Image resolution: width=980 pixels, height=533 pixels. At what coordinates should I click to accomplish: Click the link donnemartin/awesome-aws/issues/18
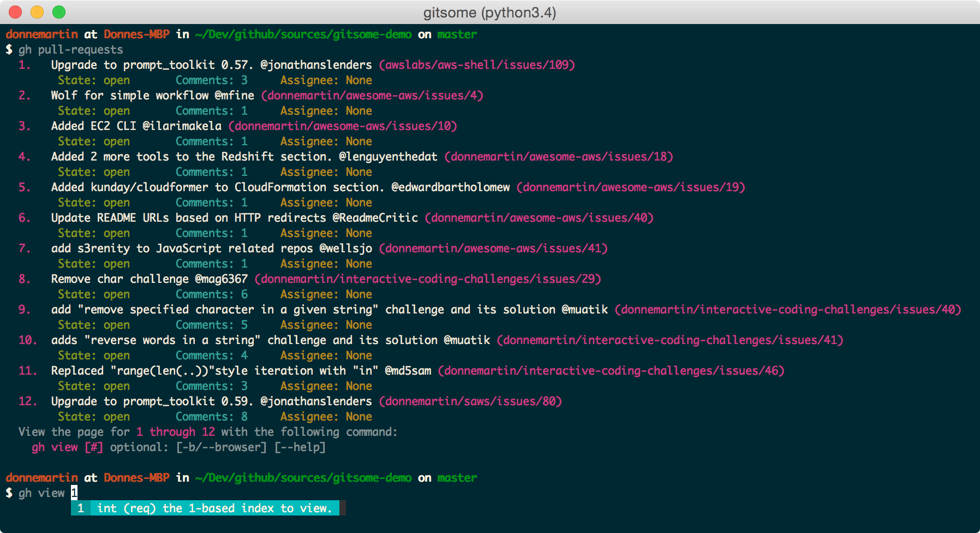559,157
